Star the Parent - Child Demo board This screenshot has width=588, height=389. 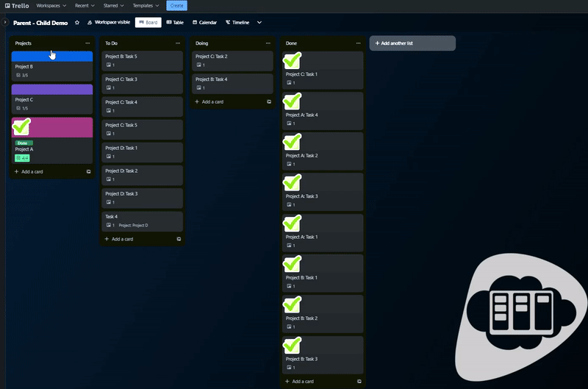click(77, 23)
